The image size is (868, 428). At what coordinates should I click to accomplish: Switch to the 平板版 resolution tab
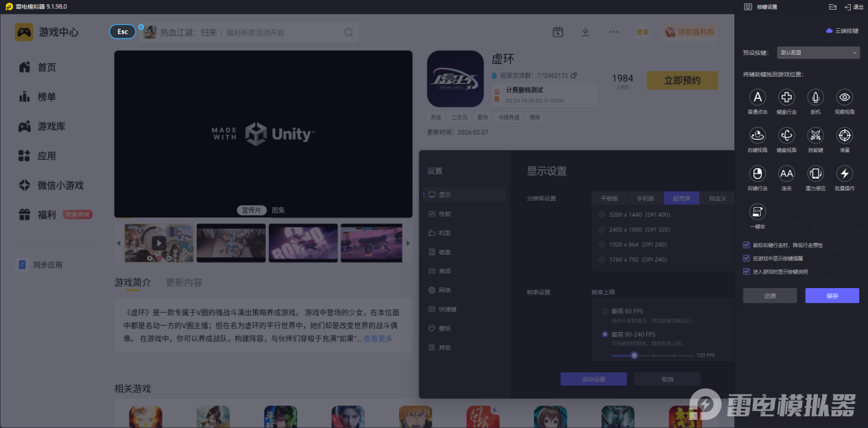point(610,198)
